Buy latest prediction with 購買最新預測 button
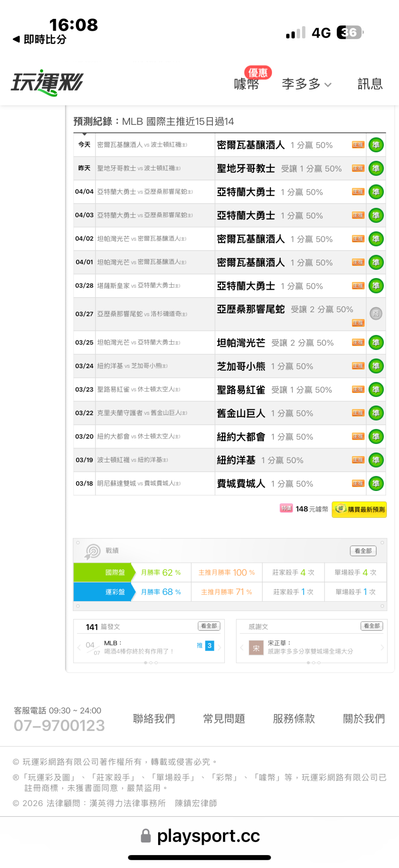Viewport: 399px width, 868px height. click(359, 509)
